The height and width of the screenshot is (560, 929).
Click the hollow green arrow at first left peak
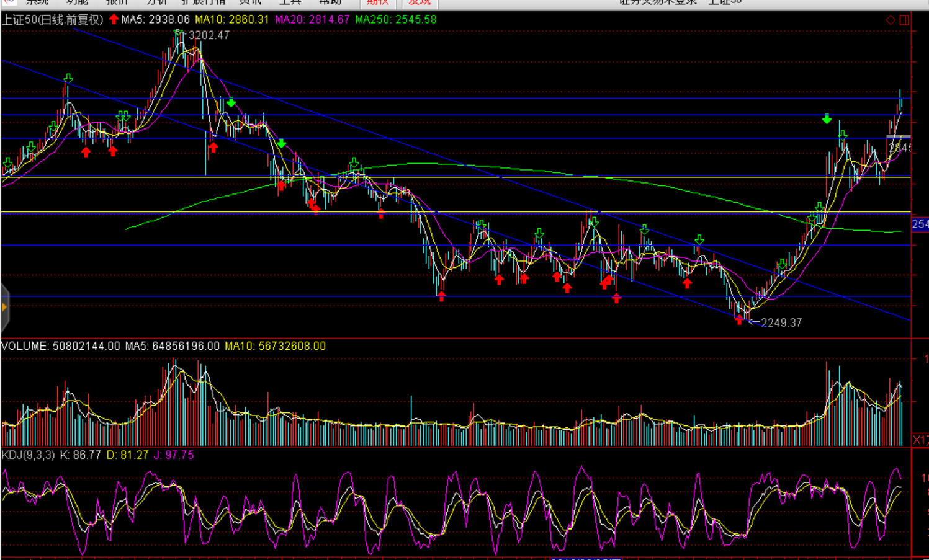68,79
